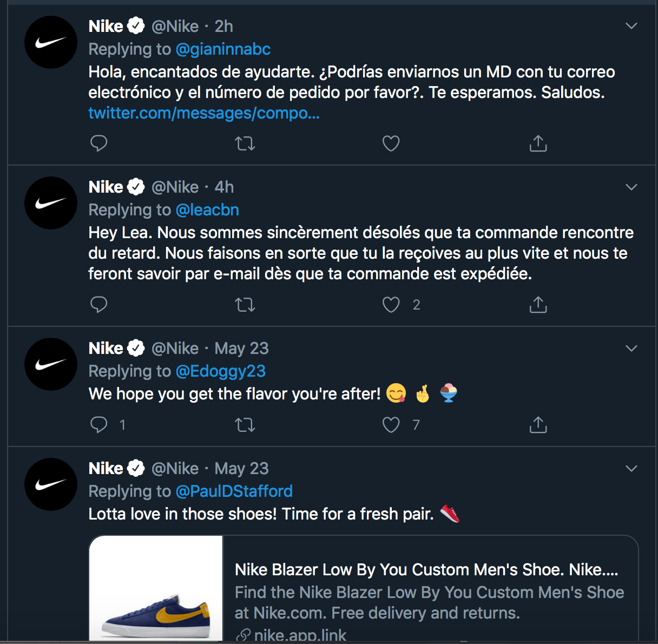Click the retweet icon on the Spanish tweet

coord(245,143)
